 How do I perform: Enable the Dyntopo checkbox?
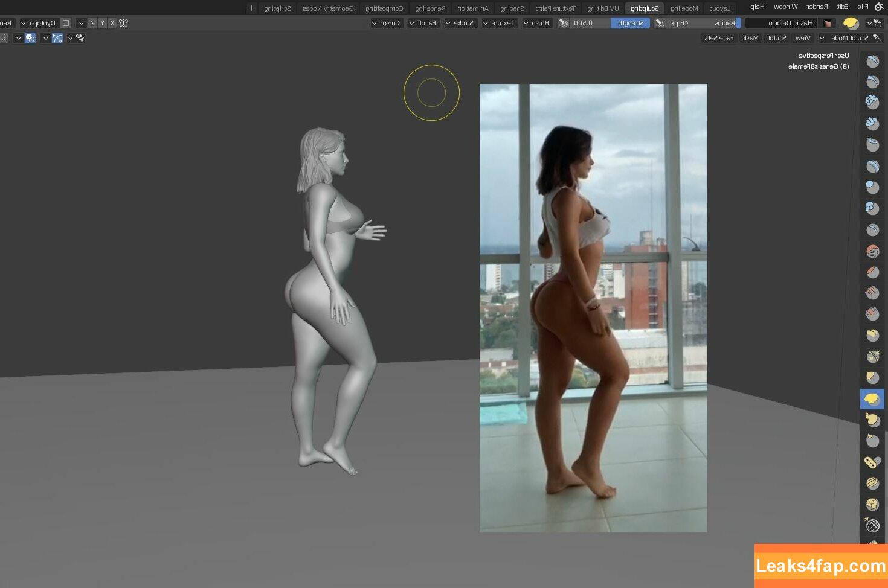click(66, 23)
